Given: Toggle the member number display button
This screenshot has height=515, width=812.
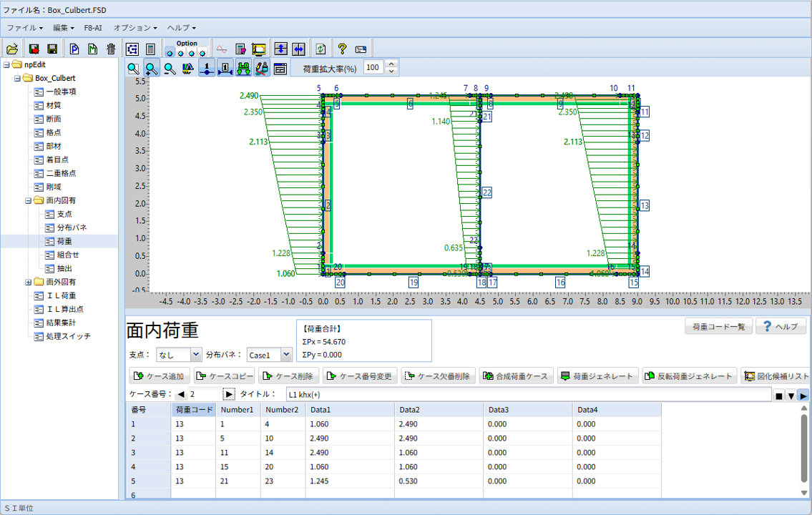Looking at the screenshot, I should coord(225,69).
